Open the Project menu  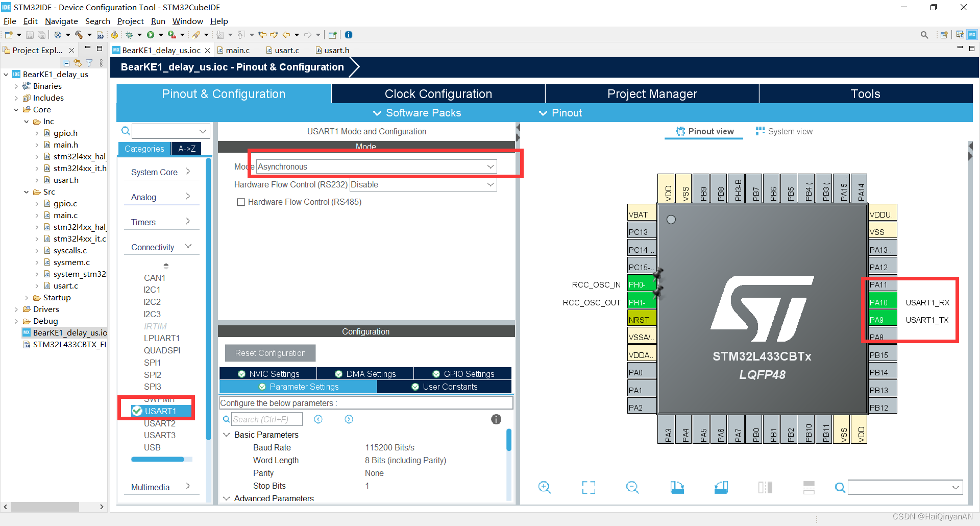(x=131, y=21)
